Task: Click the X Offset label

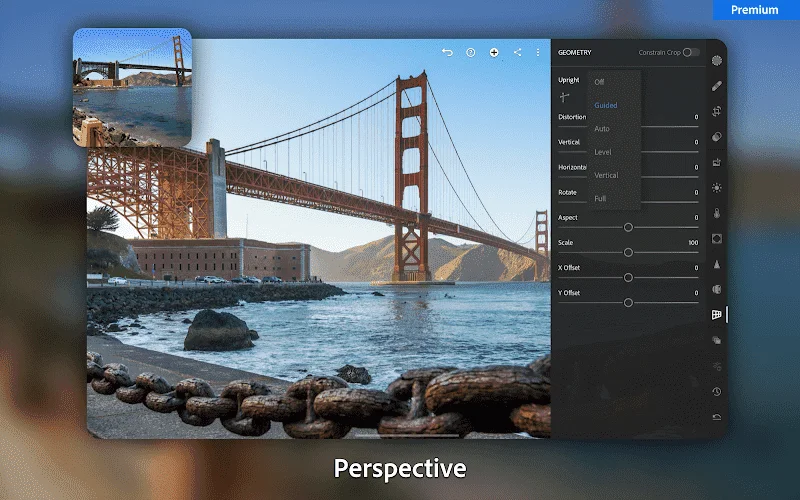Action: pyautogui.click(x=569, y=267)
